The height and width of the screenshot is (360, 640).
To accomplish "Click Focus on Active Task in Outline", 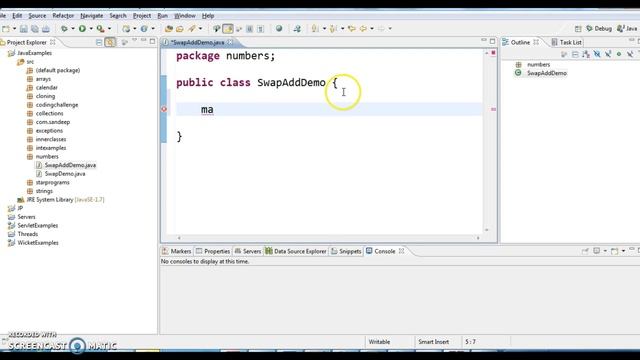I will tap(564, 54).
